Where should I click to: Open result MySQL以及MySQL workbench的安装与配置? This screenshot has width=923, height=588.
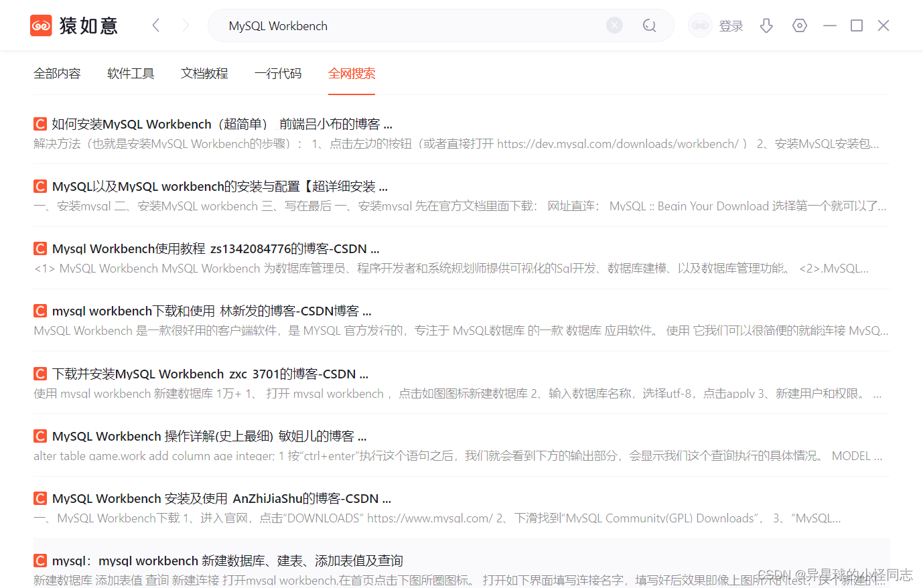pyautogui.click(x=220, y=186)
